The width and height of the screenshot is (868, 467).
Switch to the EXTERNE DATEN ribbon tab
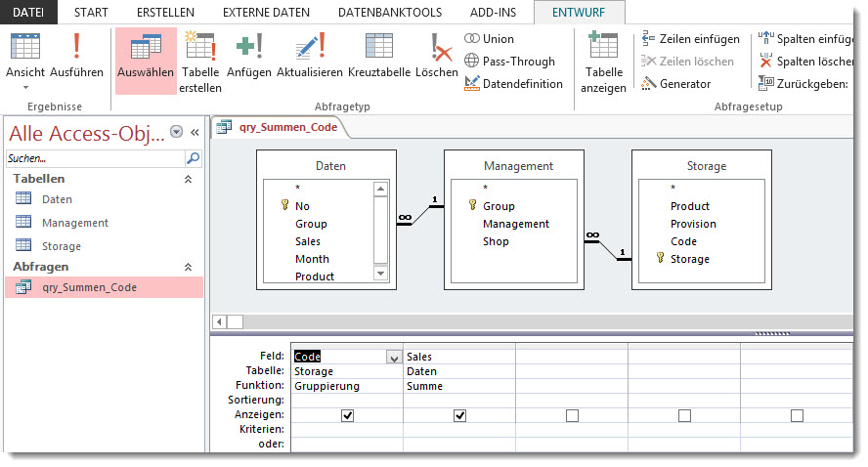266,13
